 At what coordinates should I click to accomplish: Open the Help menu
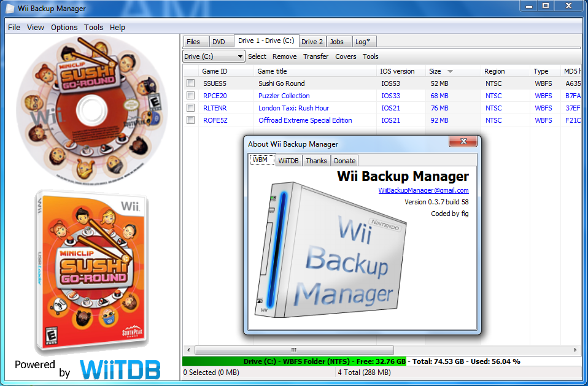(x=117, y=28)
